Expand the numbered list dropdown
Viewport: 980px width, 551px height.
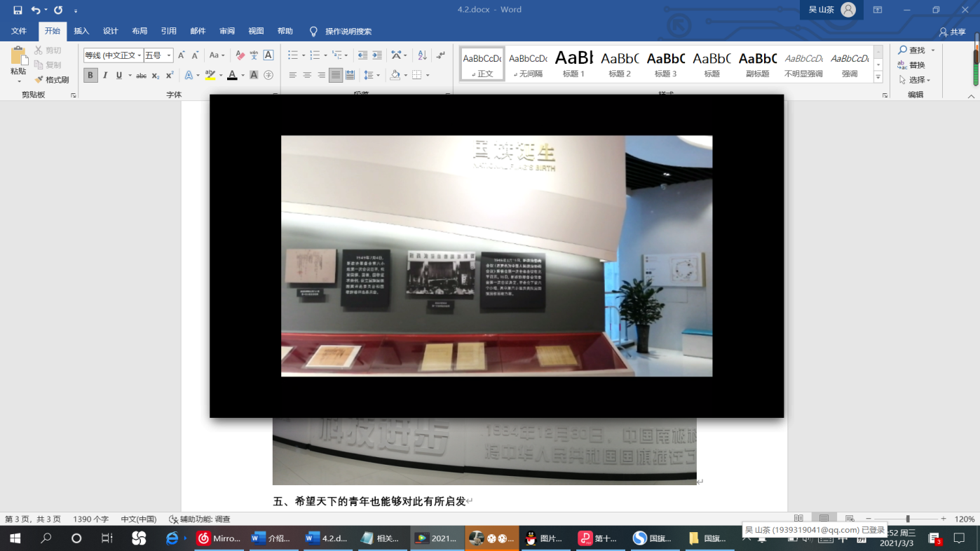point(324,55)
